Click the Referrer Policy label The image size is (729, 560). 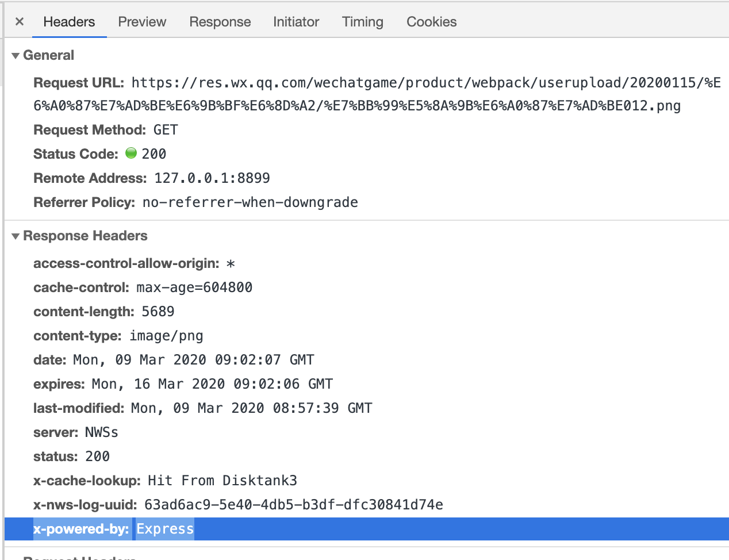pyautogui.click(x=84, y=202)
